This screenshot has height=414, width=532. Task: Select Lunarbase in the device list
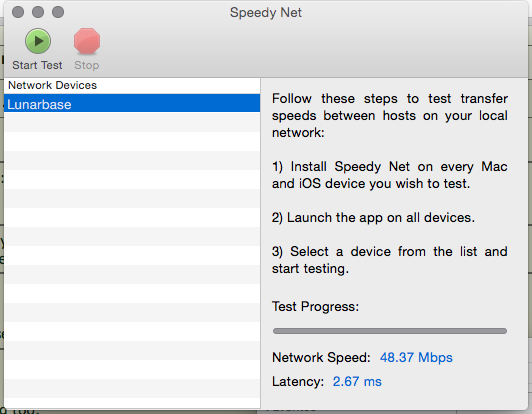(x=132, y=104)
